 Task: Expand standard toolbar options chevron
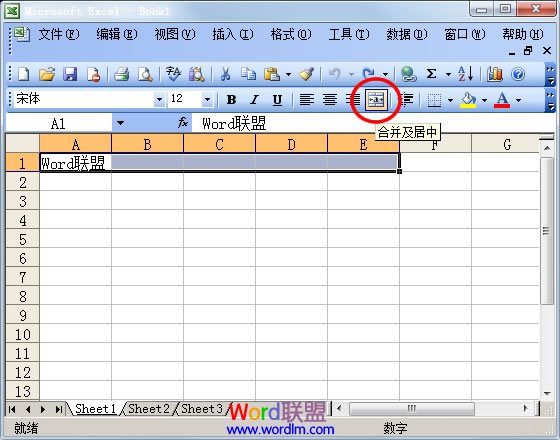[550, 74]
